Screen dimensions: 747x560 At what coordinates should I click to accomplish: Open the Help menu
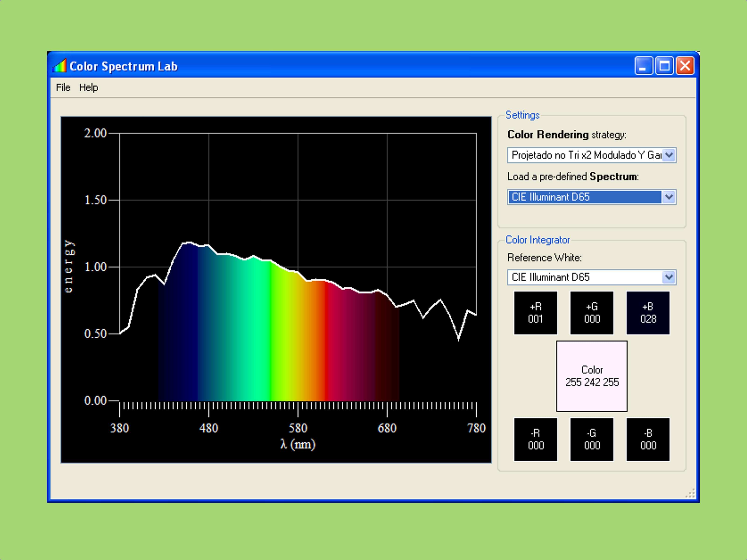[88, 88]
